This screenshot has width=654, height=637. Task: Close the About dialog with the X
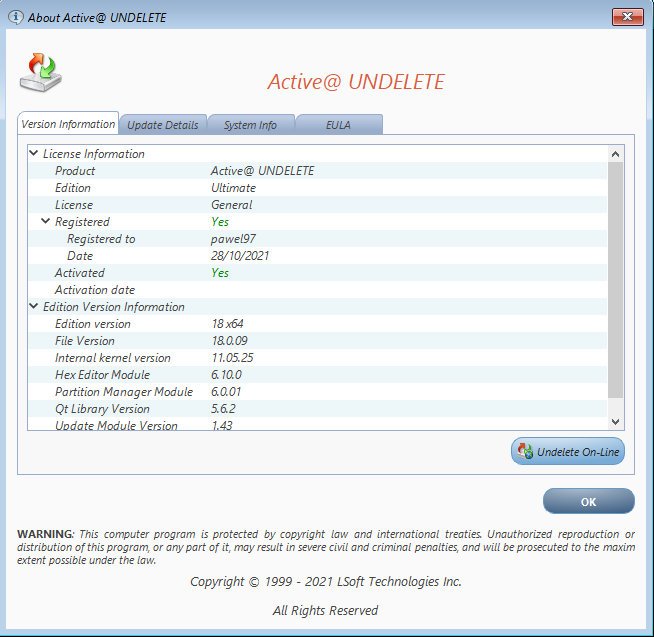(x=627, y=17)
